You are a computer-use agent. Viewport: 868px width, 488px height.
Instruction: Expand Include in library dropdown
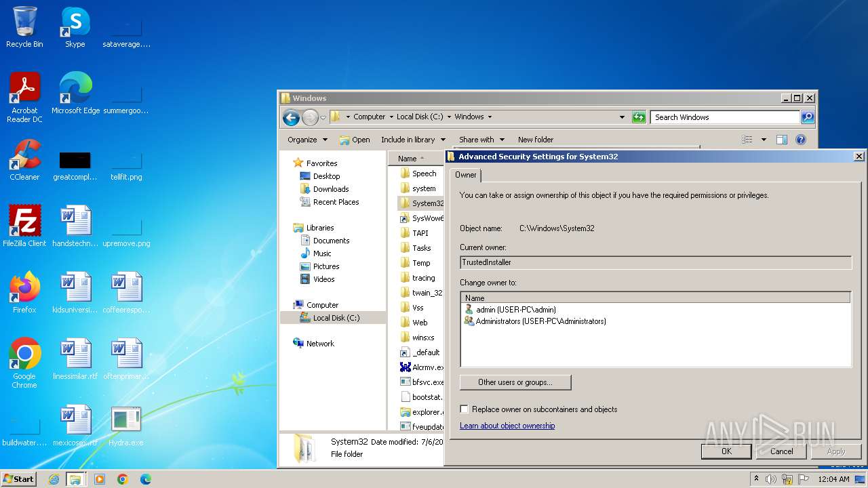tap(413, 140)
